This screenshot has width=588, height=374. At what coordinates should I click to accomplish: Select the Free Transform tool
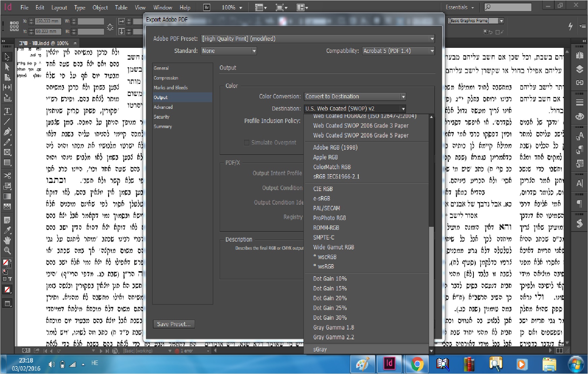click(x=7, y=186)
